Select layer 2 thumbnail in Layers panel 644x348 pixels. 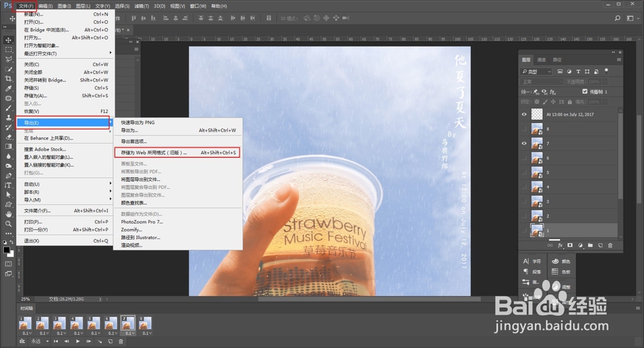[537, 216]
